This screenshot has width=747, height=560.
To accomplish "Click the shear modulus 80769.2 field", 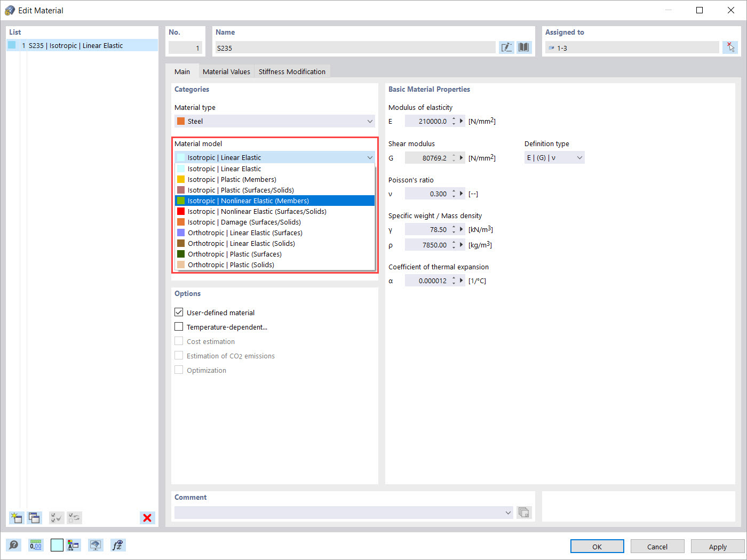I will 427,157.
